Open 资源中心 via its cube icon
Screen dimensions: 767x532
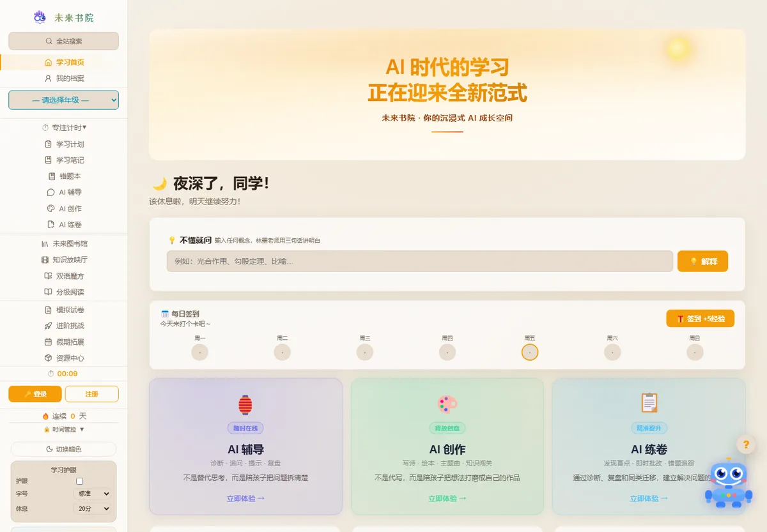[x=48, y=358]
